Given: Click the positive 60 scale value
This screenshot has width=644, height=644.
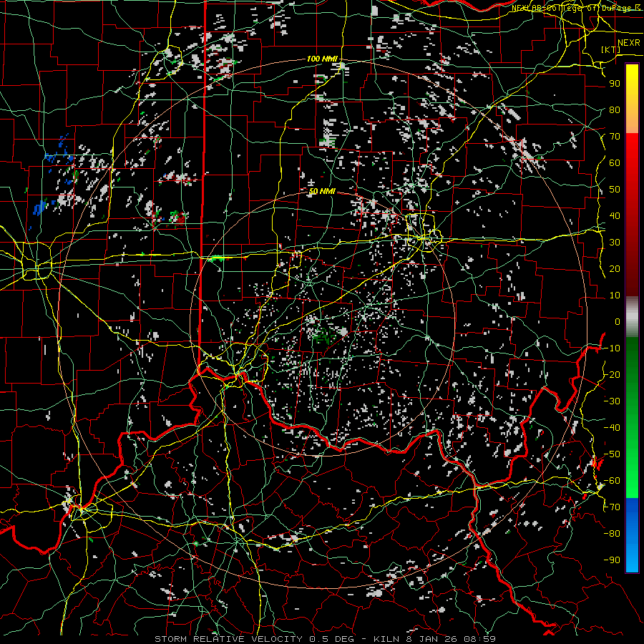Looking at the screenshot, I should coord(615,162).
